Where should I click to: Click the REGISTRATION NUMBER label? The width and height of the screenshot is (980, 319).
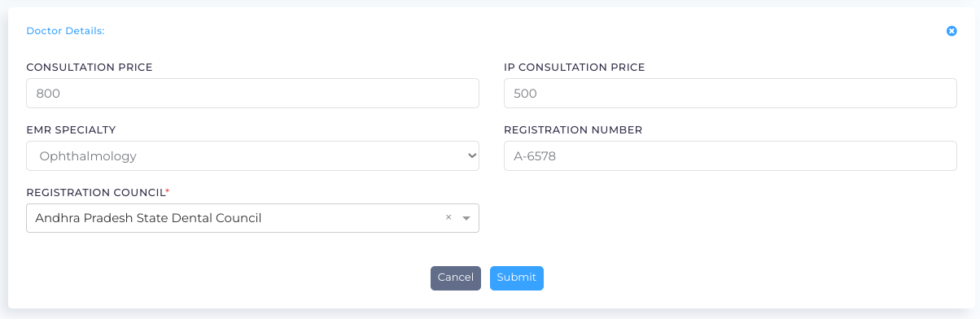(573, 129)
